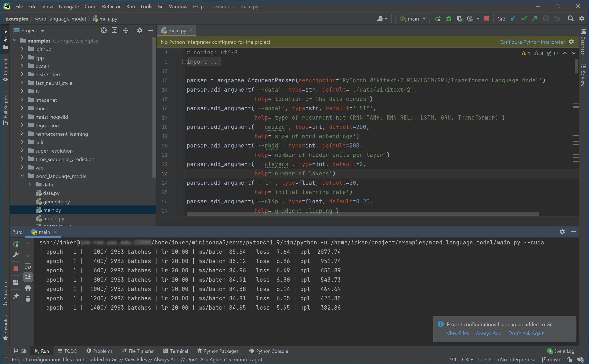Screen dimensions: 589x364
Task: Click trash icon to clear console output
Action: coord(28,299)
